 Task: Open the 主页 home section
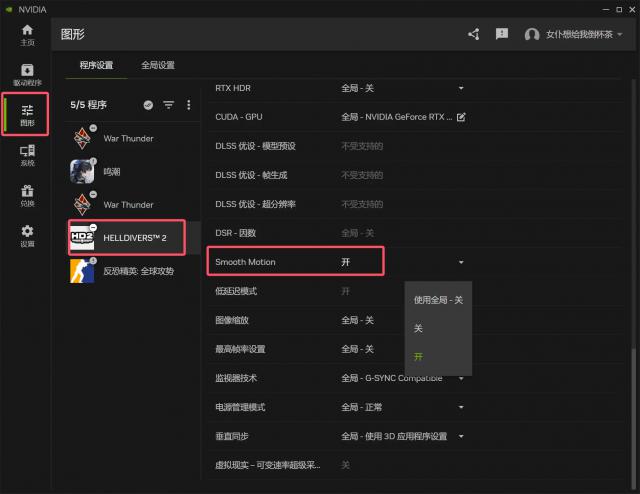pos(27,35)
